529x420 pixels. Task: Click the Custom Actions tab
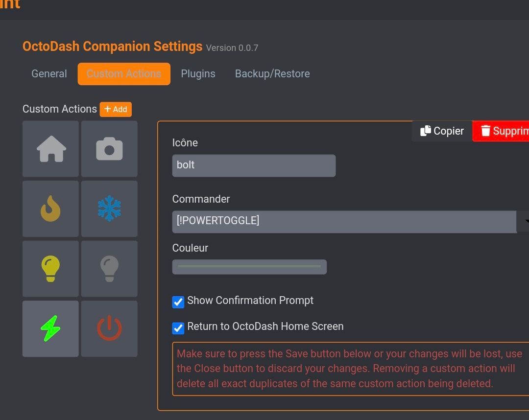coord(124,74)
